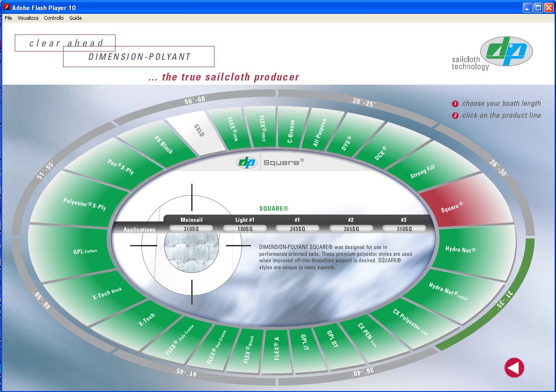Click the dp sailcloth technology logo
The height and width of the screenshot is (392, 556).
click(492, 53)
